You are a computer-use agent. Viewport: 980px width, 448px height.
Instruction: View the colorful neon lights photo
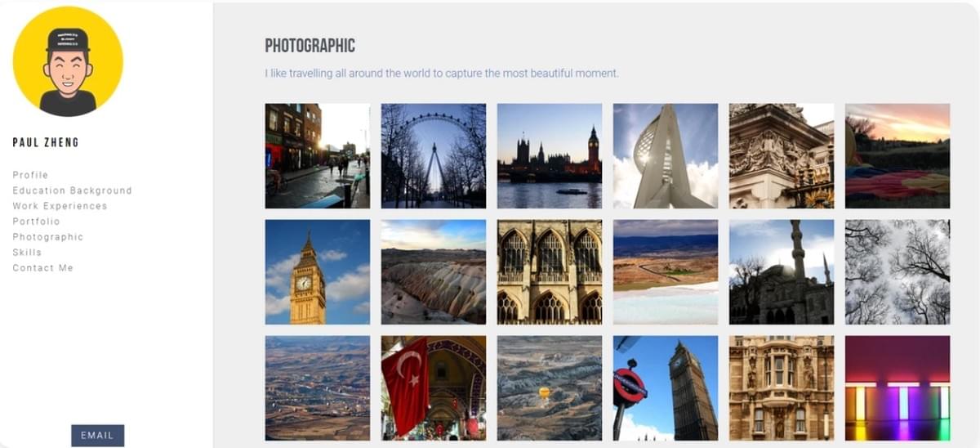898,388
